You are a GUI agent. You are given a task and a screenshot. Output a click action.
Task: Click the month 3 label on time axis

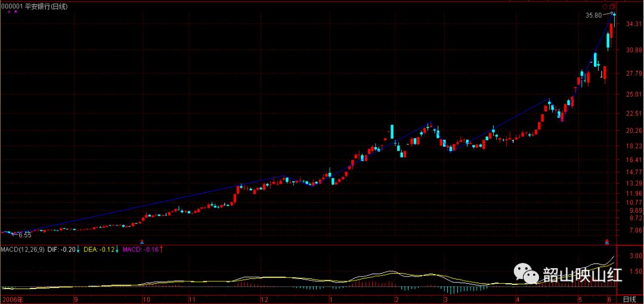[445, 299]
